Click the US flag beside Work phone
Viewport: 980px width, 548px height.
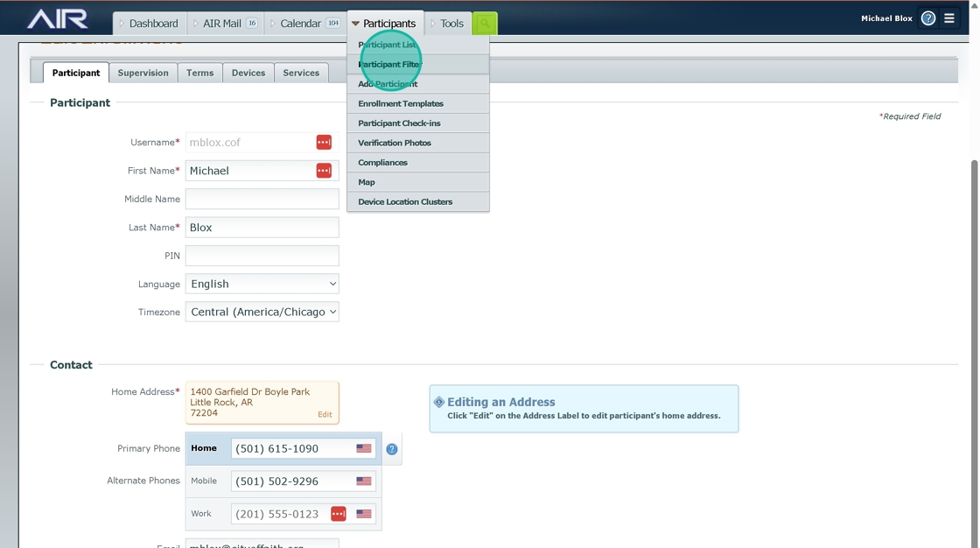[x=364, y=514]
